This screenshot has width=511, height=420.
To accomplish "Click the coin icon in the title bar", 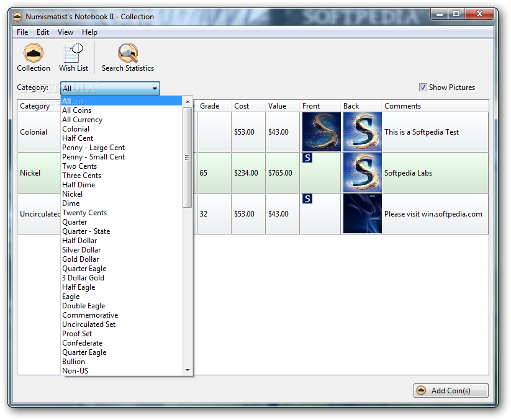I will click(17, 17).
